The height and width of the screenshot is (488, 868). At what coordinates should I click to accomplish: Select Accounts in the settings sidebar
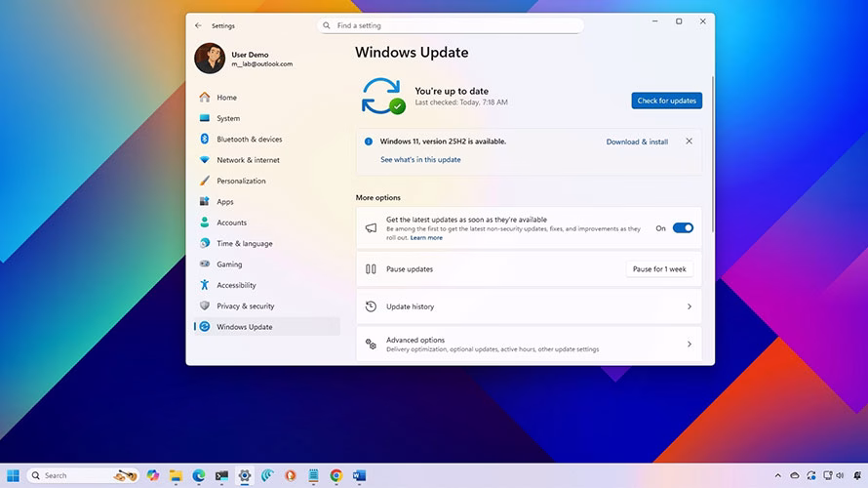pos(231,223)
